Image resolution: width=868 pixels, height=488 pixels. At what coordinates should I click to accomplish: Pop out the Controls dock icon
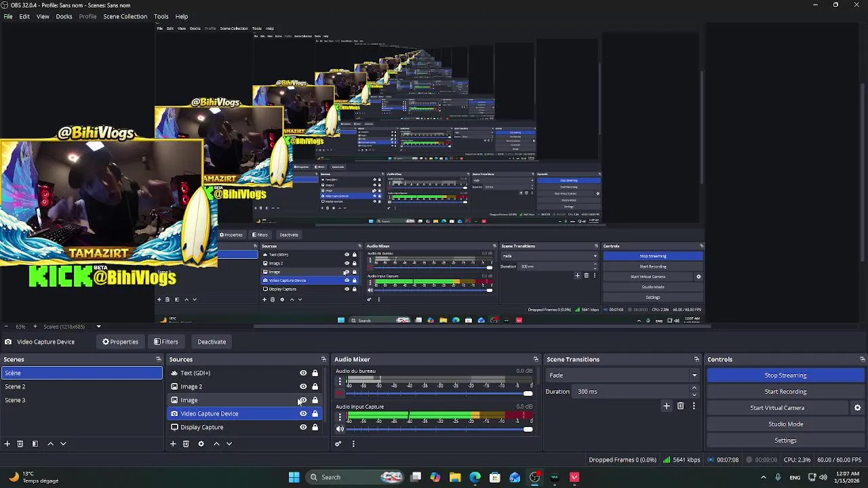pyautogui.click(x=863, y=359)
